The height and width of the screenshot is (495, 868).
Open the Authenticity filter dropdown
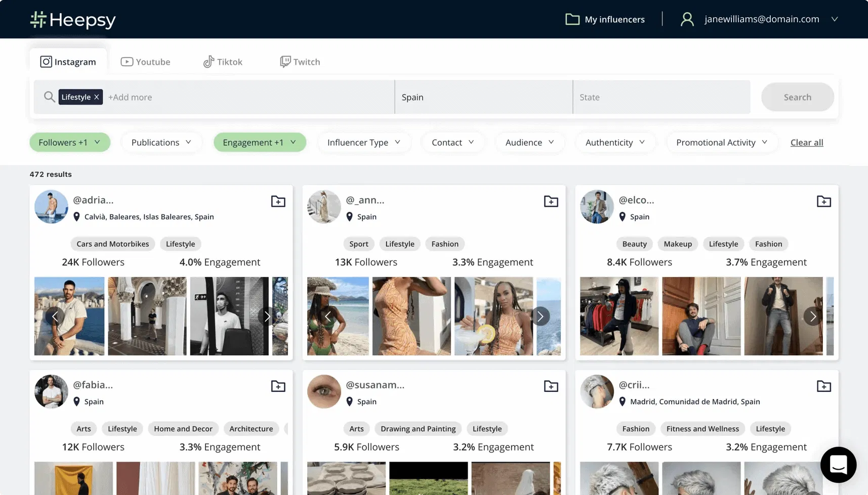click(x=615, y=143)
